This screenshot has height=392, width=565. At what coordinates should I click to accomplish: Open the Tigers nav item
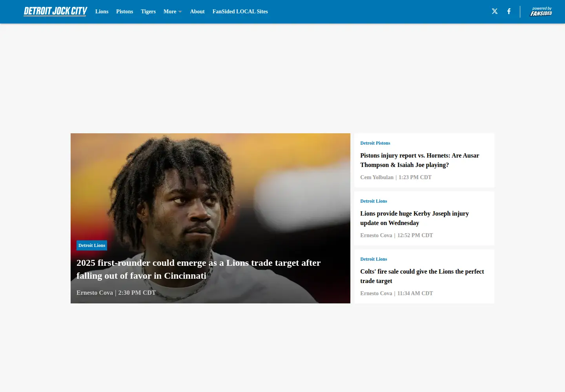pos(148,12)
